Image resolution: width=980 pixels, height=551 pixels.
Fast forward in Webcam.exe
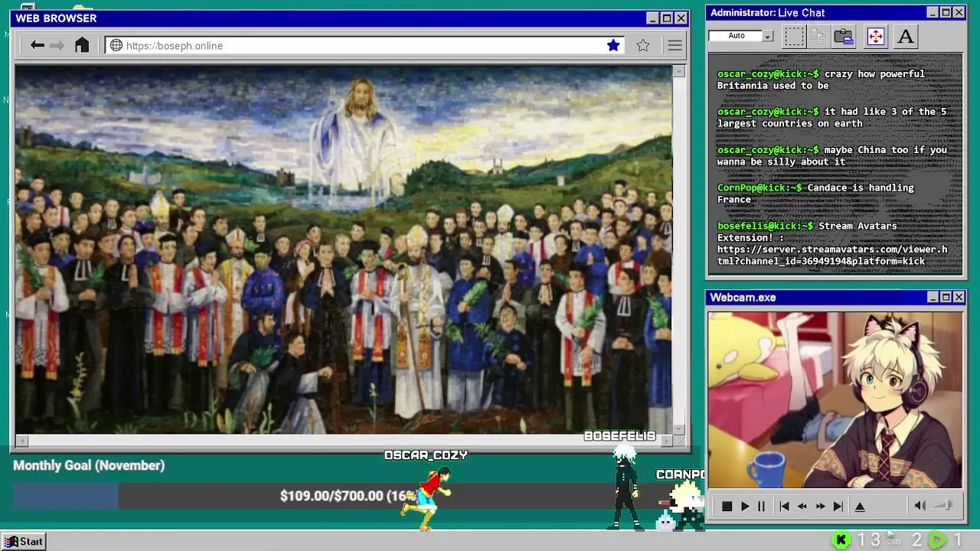pyautogui.click(x=820, y=506)
